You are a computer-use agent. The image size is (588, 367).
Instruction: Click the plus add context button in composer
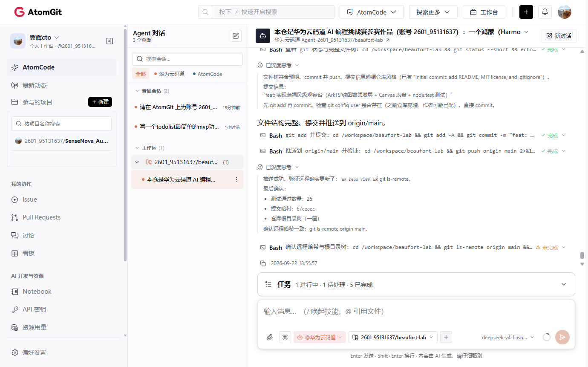pos(446,337)
